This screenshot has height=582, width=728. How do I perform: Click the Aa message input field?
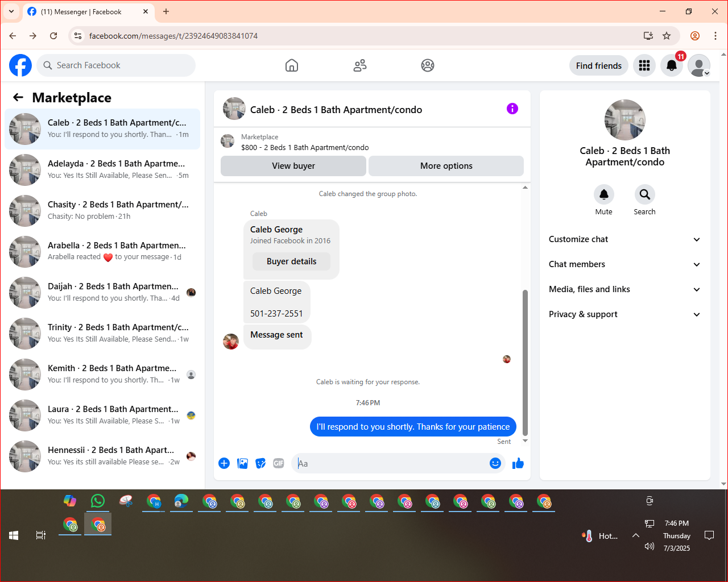tap(391, 463)
